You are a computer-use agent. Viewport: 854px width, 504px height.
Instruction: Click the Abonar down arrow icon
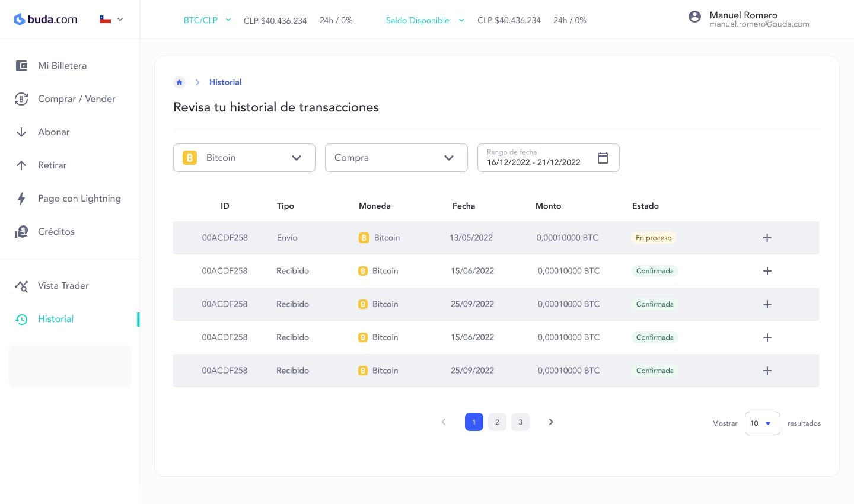click(21, 132)
